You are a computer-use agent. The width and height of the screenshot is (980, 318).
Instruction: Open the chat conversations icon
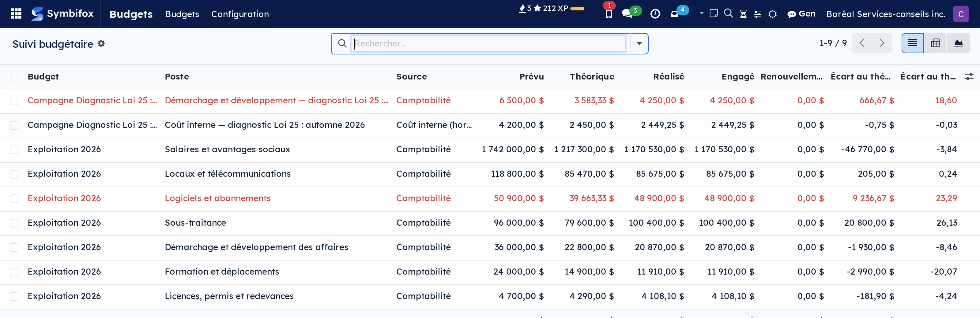627,14
